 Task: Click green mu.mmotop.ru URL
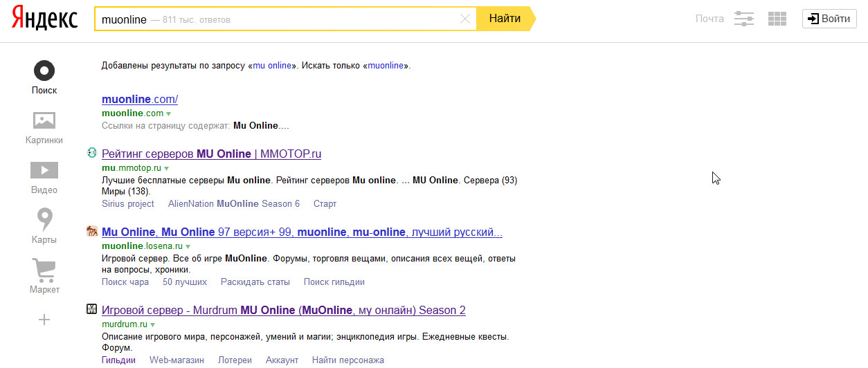[x=132, y=167]
